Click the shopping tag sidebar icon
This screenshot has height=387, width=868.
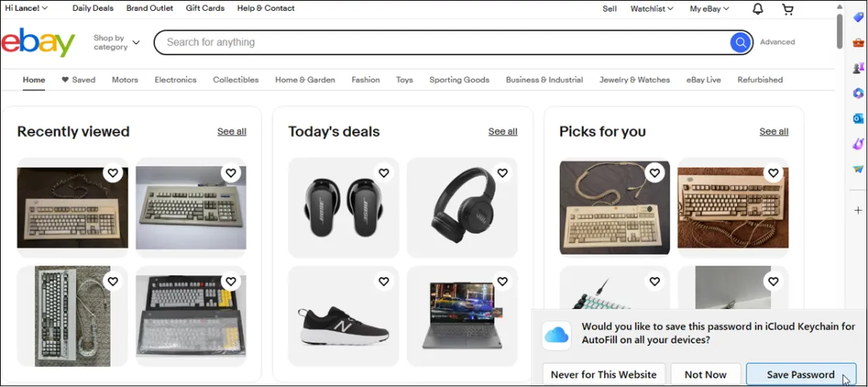[858, 17]
